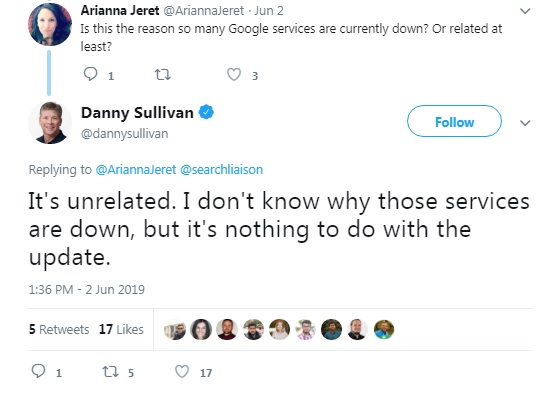Screen dimensions: 556x399
Task: Follow Danny Sullivan
Action: coord(454,121)
